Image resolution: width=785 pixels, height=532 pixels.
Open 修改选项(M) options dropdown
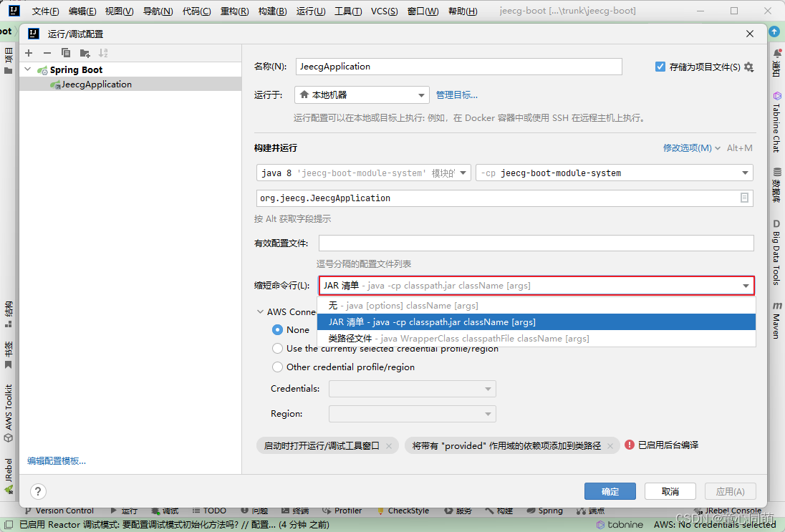click(692, 148)
